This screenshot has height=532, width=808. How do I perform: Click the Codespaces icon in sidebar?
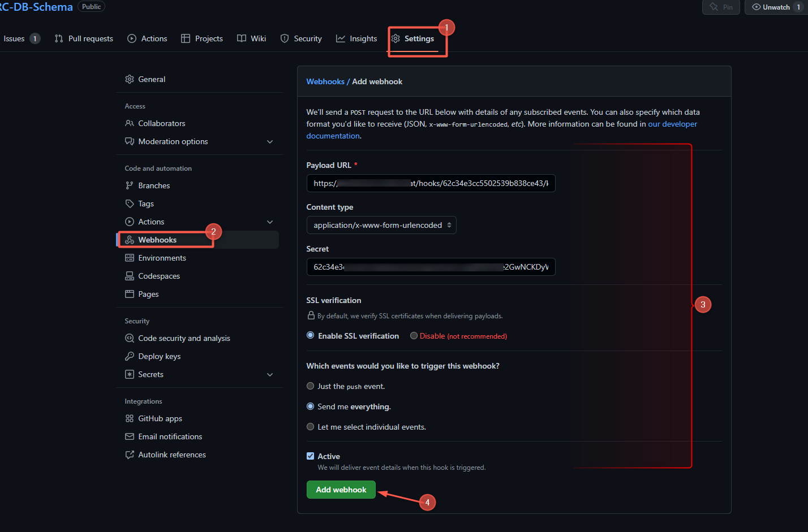pos(130,276)
